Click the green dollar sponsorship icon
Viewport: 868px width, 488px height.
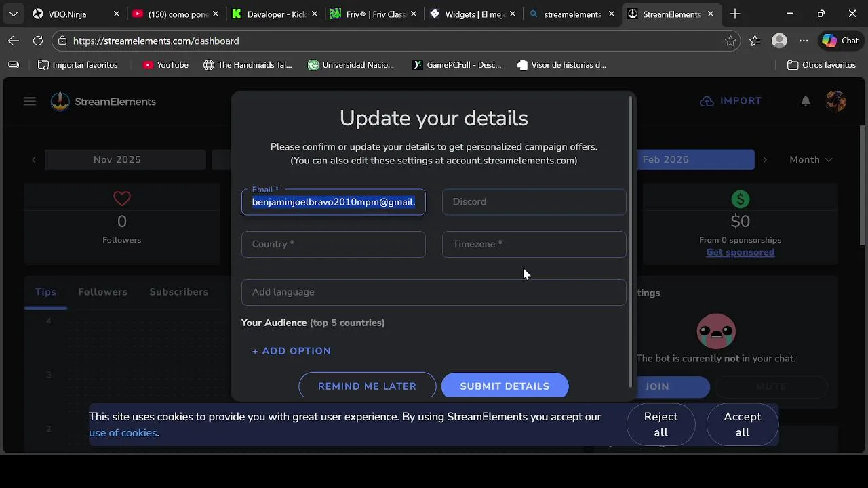(x=740, y=199)
